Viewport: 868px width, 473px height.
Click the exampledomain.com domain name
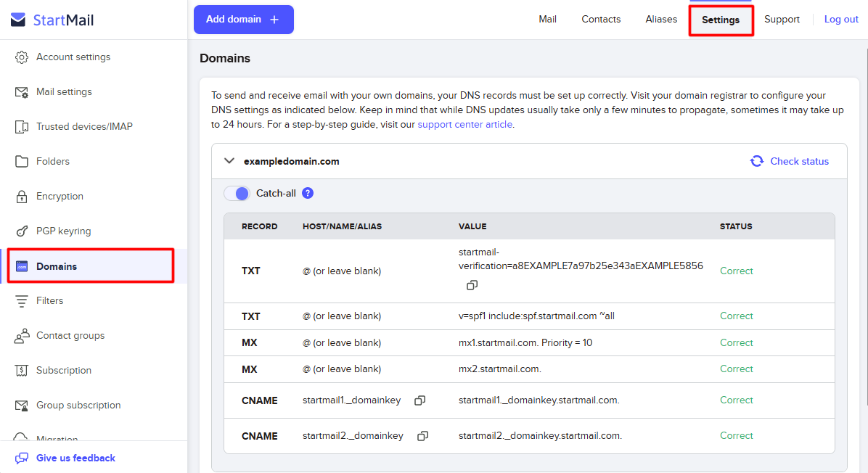291,162
